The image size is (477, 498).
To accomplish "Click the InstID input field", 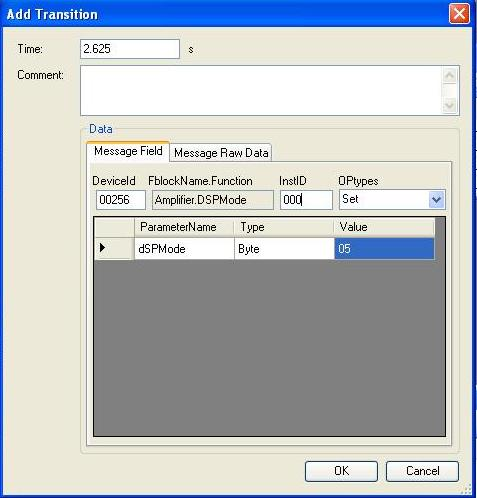I will [x=306, y=200].
